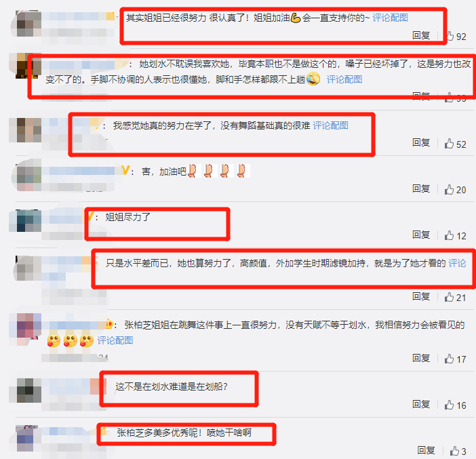Reply to the first comment with 92 likes

(x=421, y=35)
